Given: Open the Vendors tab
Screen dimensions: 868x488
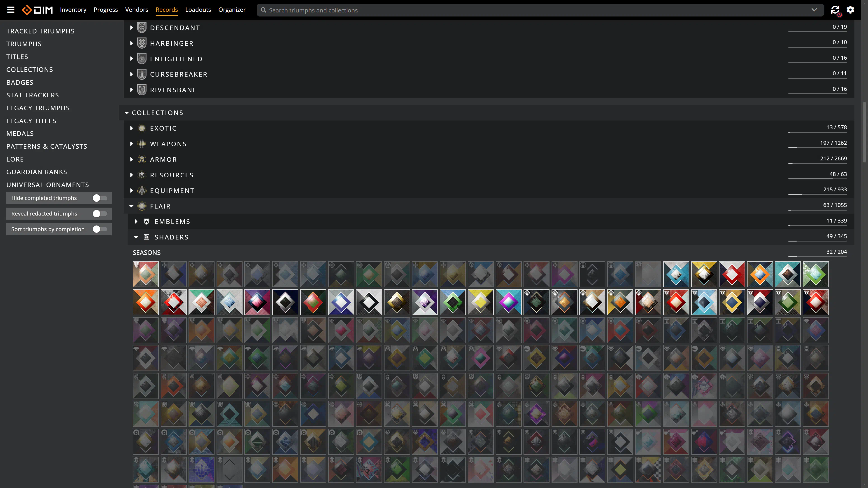Looking at the screenshot, I should pos(137,10).
